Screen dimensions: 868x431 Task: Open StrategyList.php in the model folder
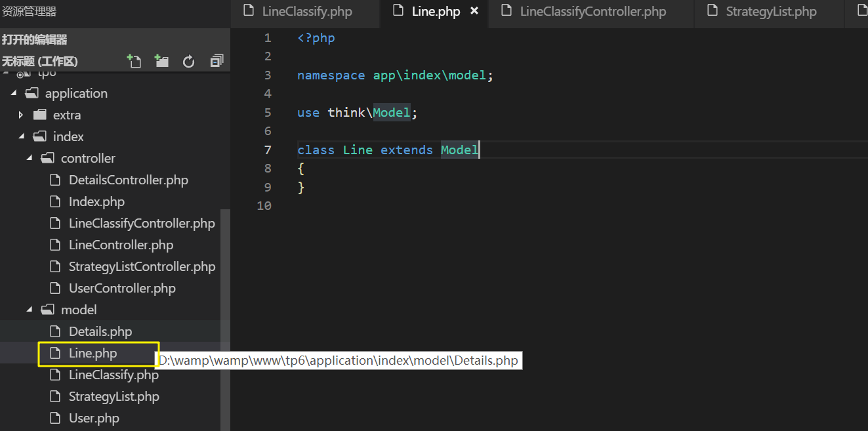tap(114, 396)
